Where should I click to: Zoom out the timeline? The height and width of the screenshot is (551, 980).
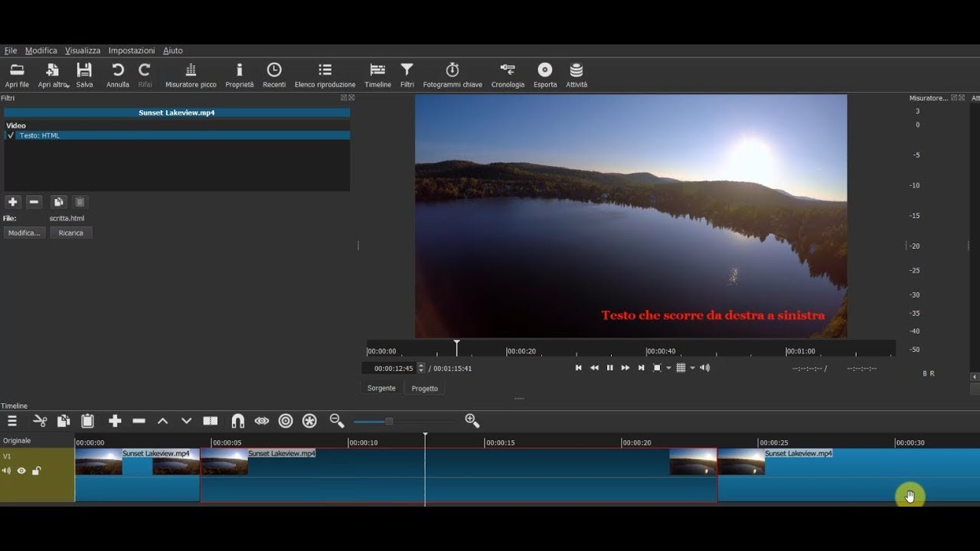337,421
